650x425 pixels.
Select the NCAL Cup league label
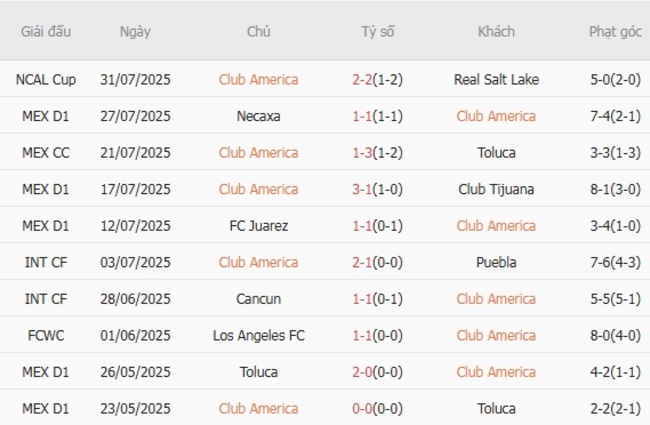(x=46, y=79)
